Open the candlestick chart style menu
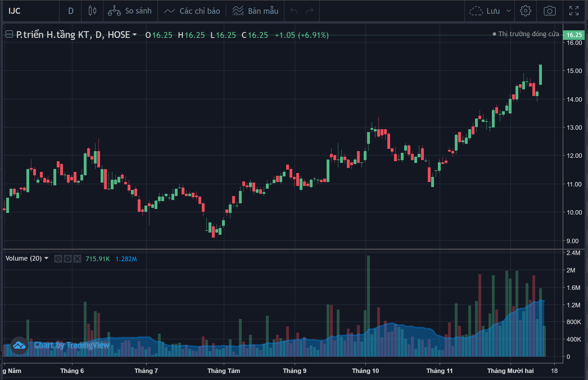The image size is (588, 380). 92,11
